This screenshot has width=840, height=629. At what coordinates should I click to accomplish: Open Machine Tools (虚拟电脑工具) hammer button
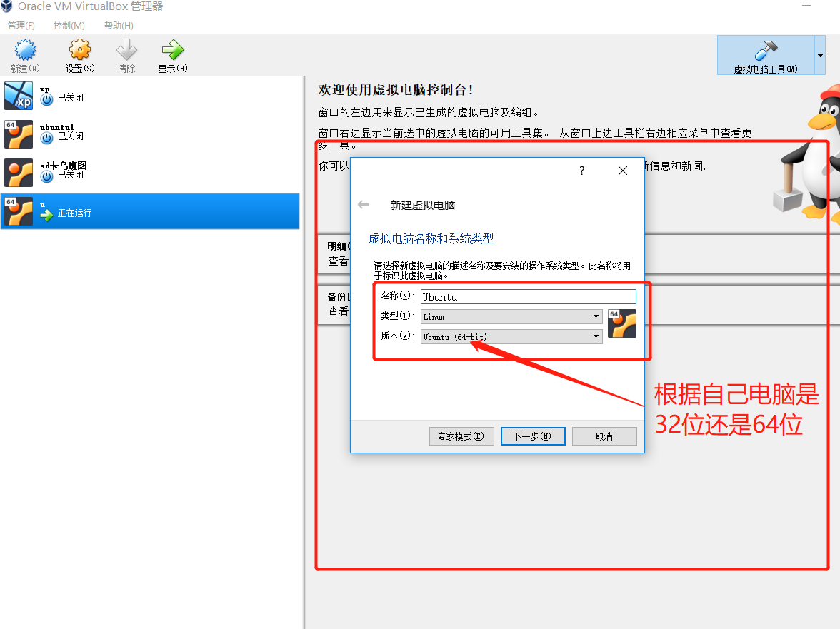click(766, 55)
